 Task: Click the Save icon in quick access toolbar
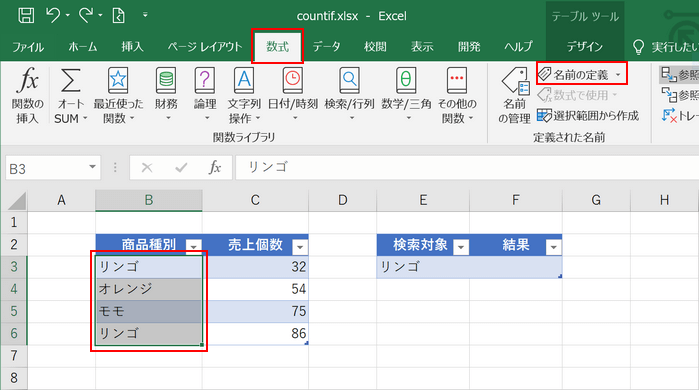coord(26,16)
